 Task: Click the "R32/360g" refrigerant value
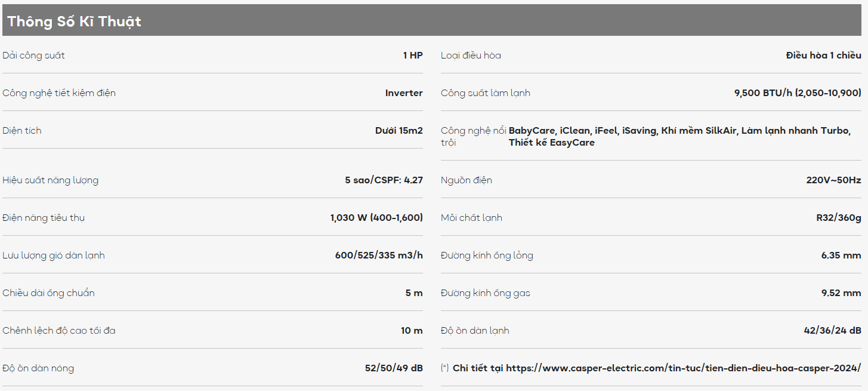tap(839, 218)
